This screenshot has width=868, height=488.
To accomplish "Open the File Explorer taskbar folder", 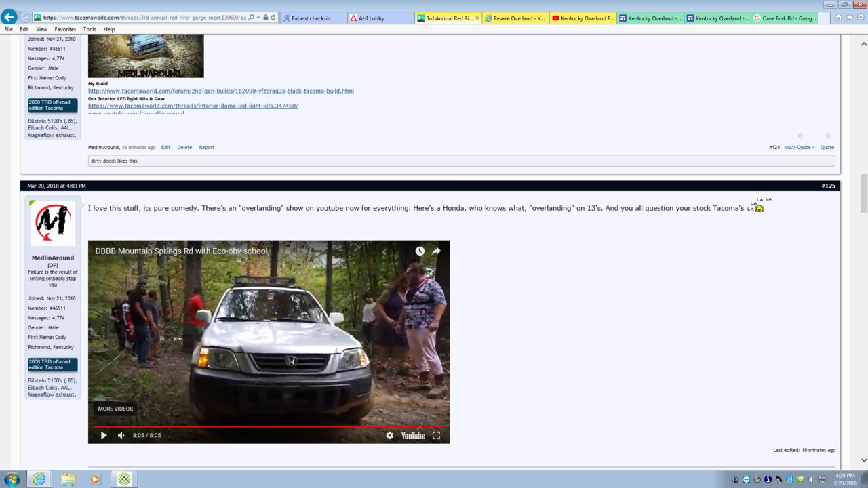I will click(68, 479).
